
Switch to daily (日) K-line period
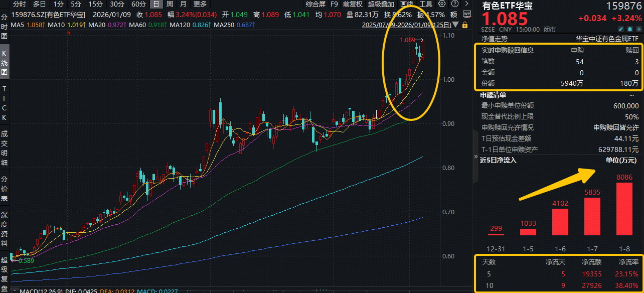click(x=156, y=4)
